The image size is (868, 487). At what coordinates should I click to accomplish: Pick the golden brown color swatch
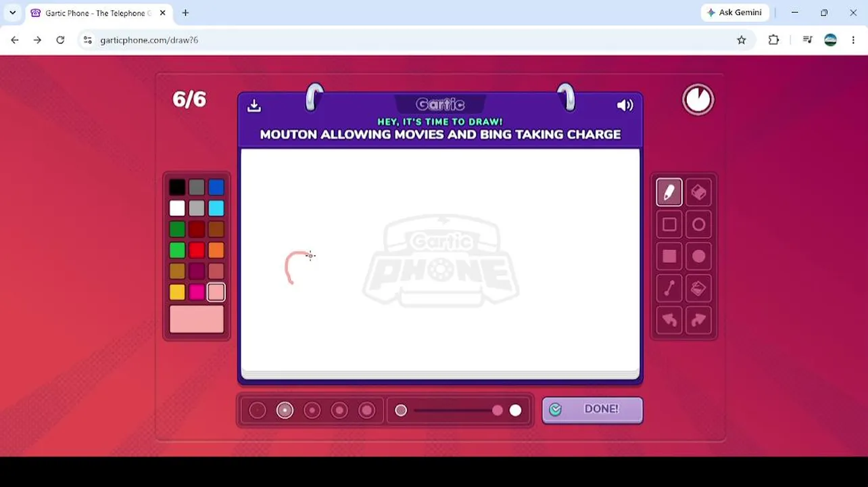(177, 271)
